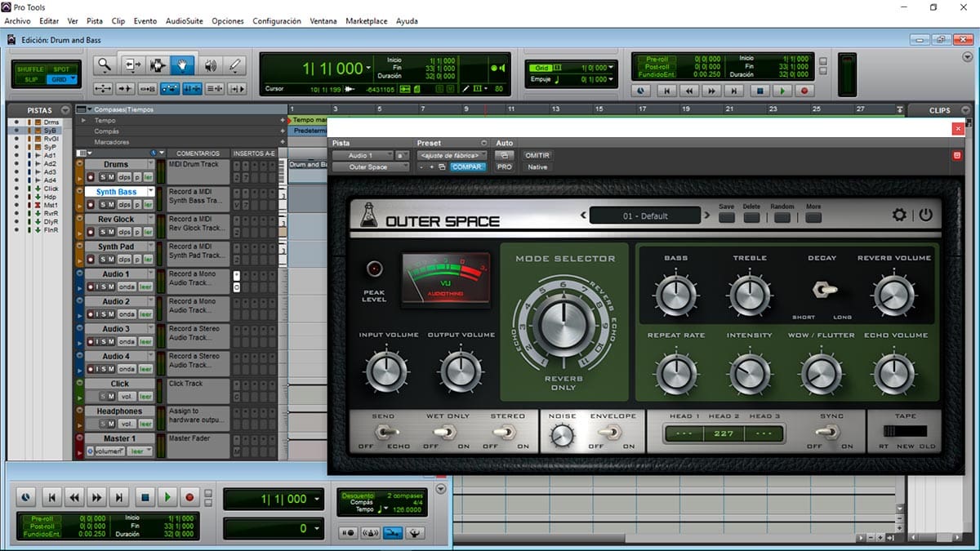Select the Grabber hand tool
The image size is (980, 551).
tap(182, 65)
